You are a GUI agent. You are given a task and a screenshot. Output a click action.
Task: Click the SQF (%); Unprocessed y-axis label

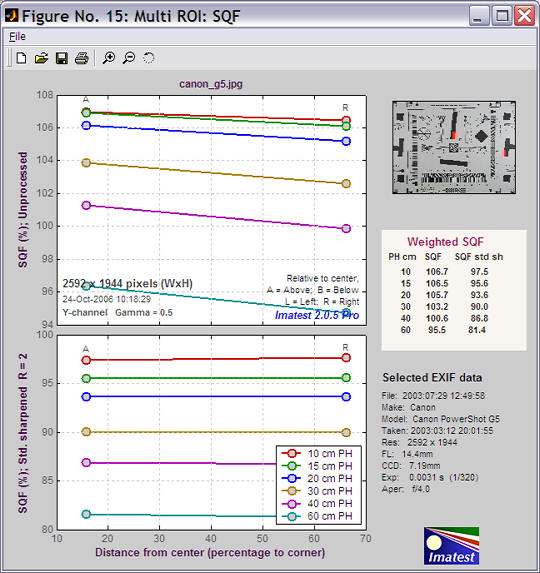[23, 210]
